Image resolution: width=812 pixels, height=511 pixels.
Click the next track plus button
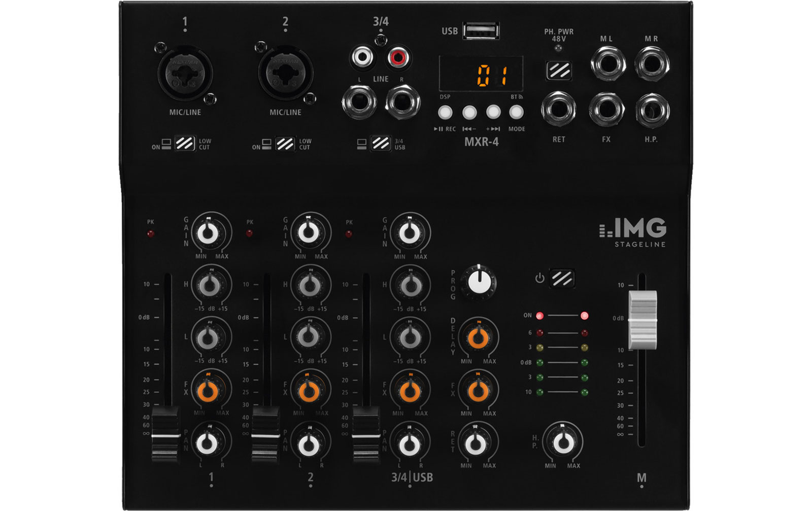[x=493, y=112]
